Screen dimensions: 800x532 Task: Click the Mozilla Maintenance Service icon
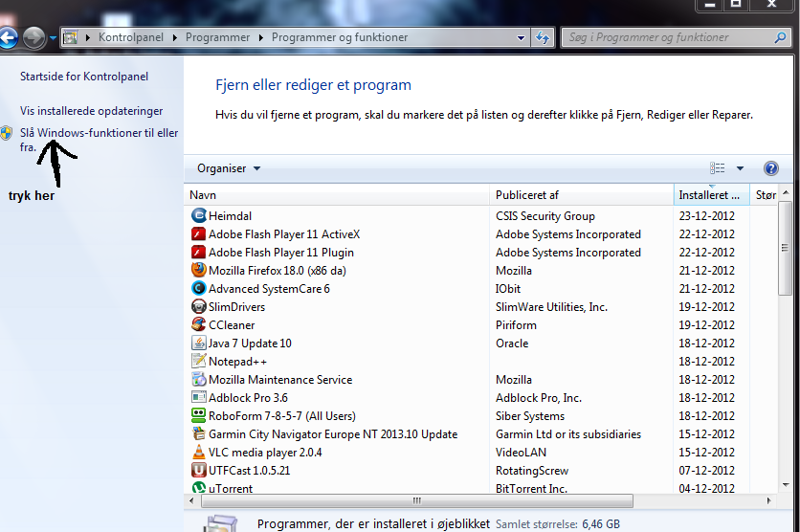198,379
